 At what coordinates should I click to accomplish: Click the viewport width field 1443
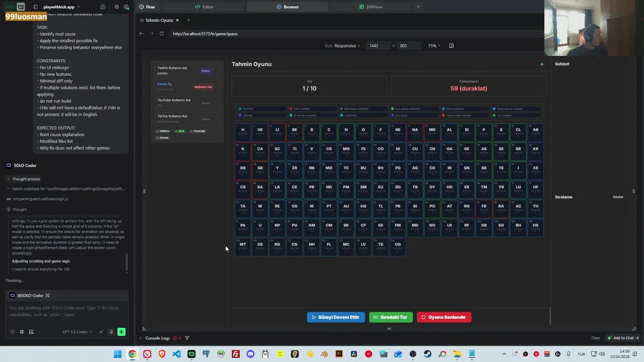click(x=379, y=46)
